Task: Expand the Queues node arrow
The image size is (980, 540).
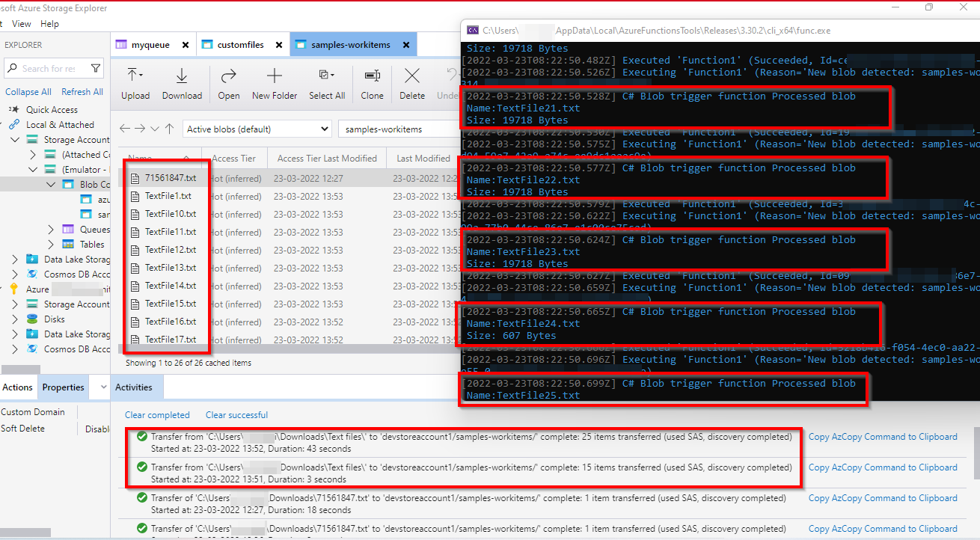Action: (51, 230)
